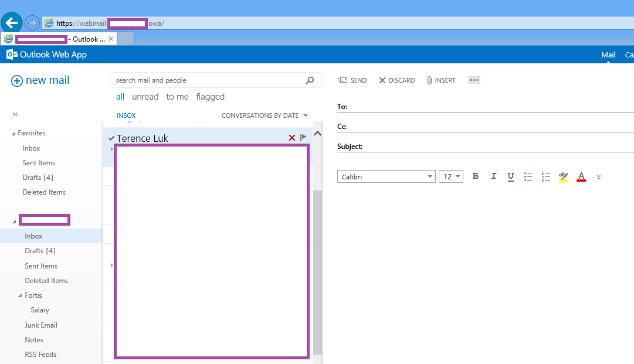Filter by unread messages
The image size is (634, 364).
[145, 97]
